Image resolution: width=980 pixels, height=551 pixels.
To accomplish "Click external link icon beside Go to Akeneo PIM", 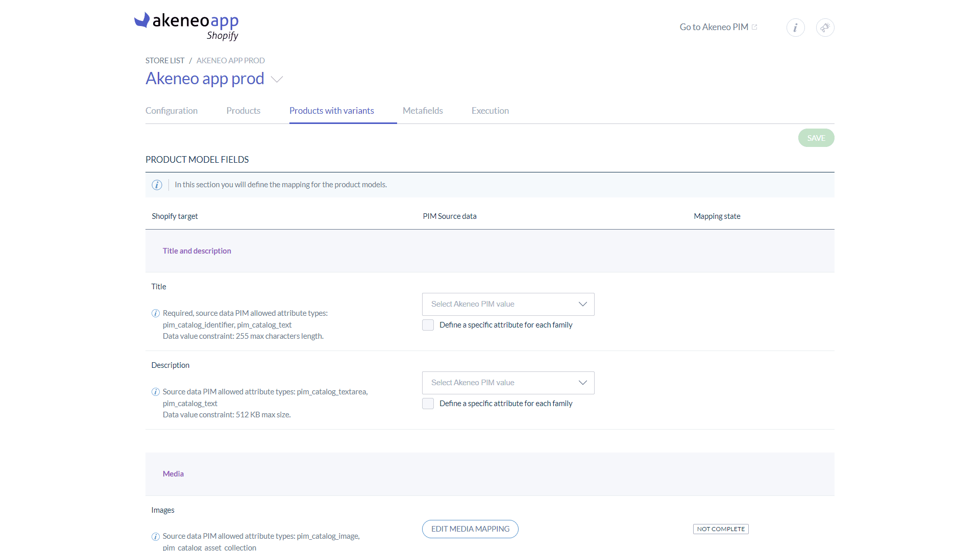I will (754, 27).
